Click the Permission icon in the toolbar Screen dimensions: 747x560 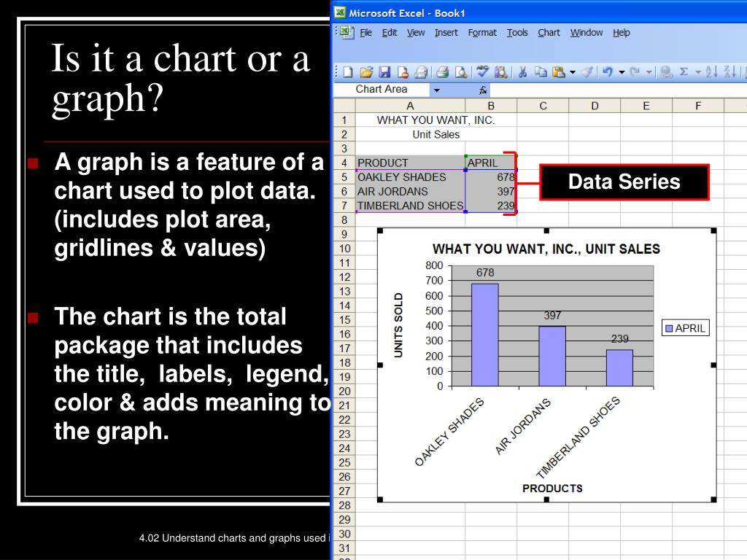tap(403, 72)
